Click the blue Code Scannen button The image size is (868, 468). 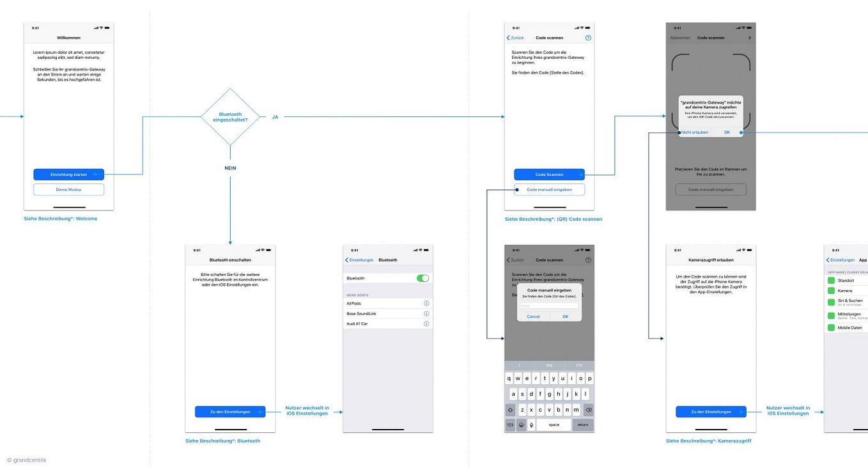click(x=549, y=174)
